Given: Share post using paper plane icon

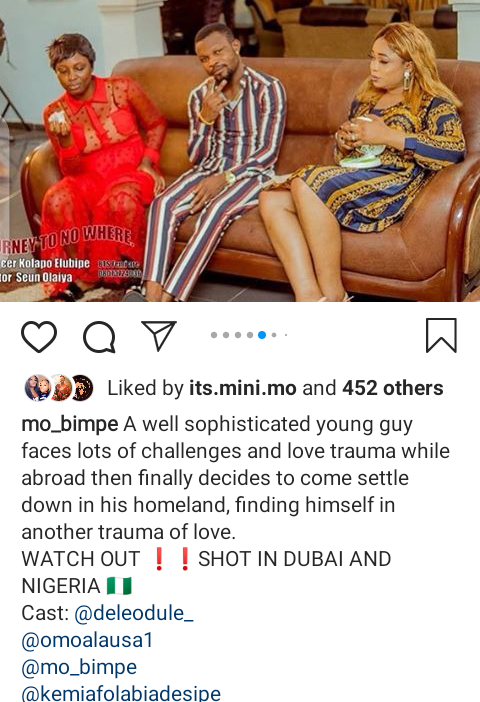Looking at the screenshot, I should pyautogui.click(x=159, y=335).
